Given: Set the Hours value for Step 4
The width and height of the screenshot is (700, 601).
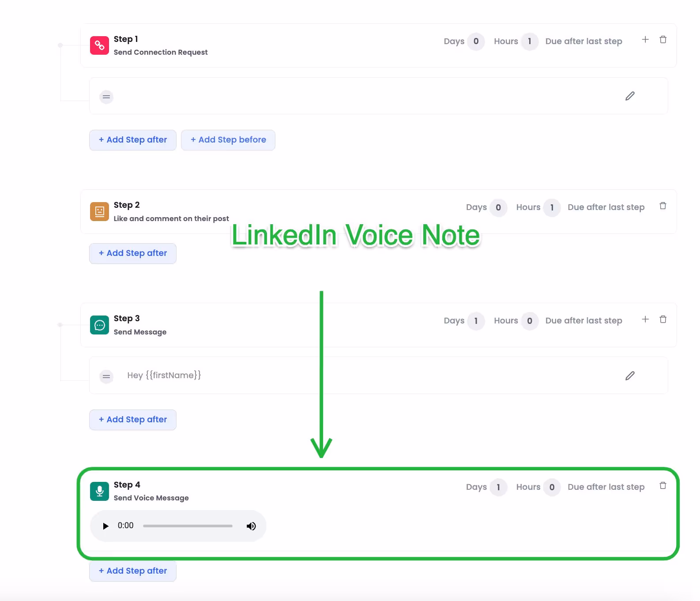Looking at the screenshot, I should point(552,487).
